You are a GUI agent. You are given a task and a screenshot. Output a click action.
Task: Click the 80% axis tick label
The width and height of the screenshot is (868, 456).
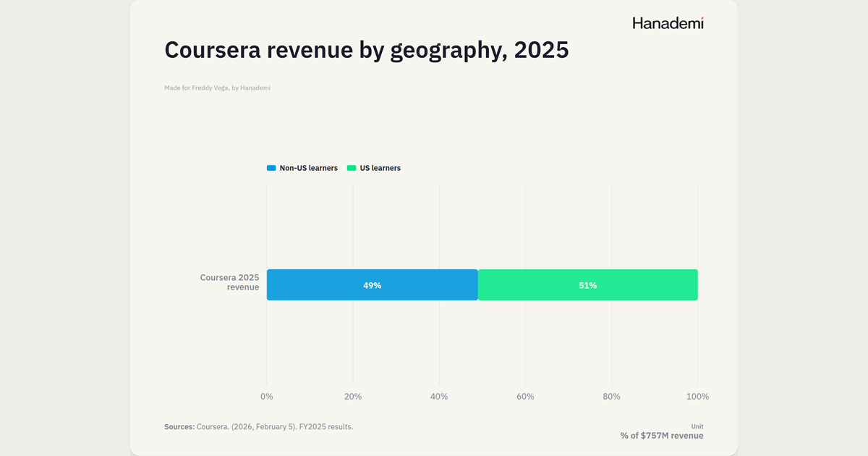pyautogui.click(x=611, y=397)
